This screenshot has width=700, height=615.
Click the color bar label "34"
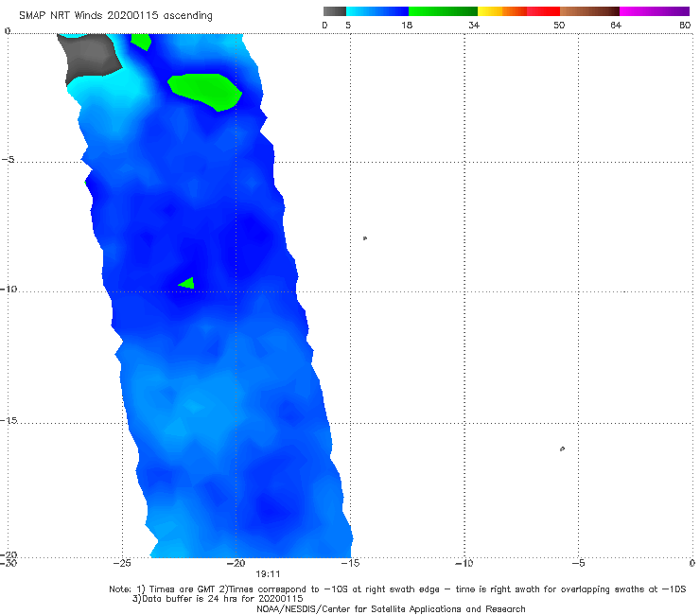pos(474,25)
